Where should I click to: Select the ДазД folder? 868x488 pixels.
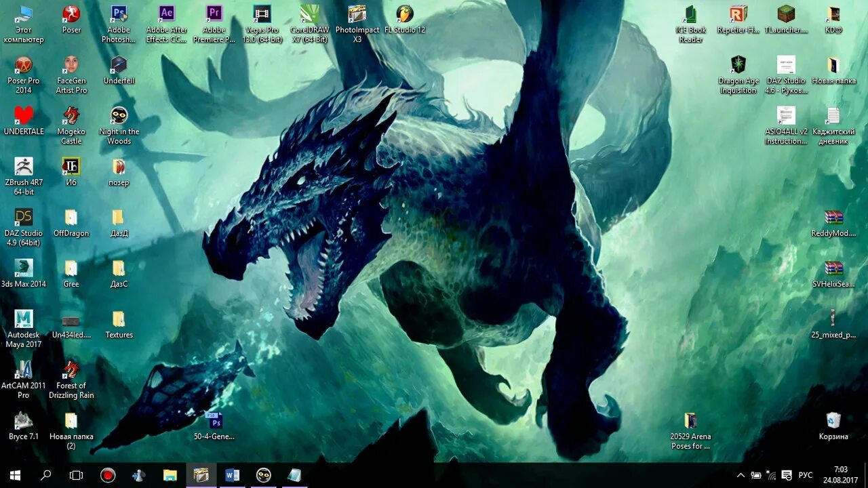(119, 223)
